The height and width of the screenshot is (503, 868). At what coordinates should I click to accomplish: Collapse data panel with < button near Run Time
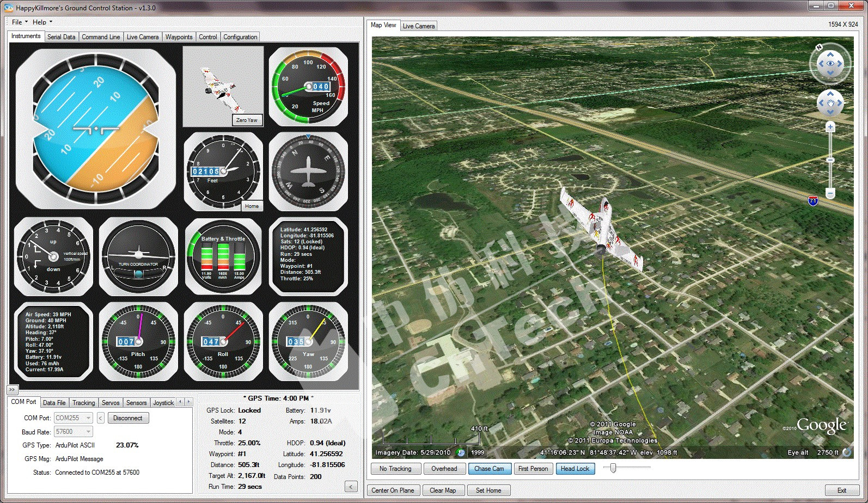(x=351, y=487)
